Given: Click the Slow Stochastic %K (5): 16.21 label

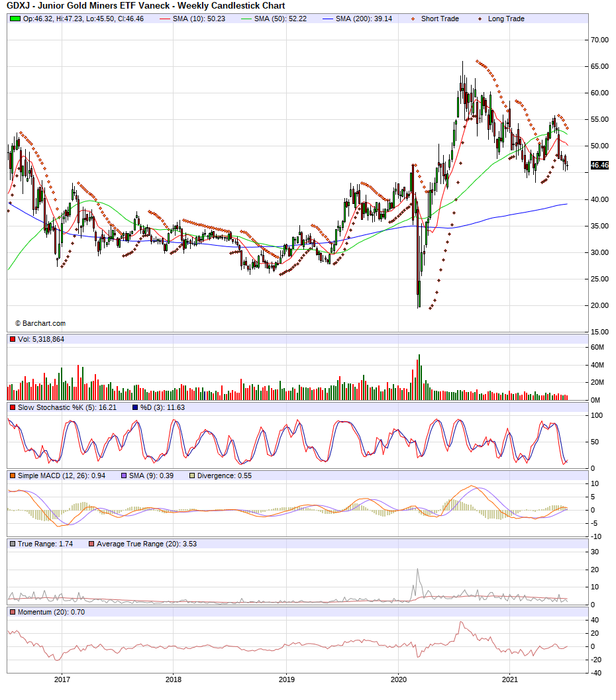Looking at the screenshot, I should click(67, 407).
